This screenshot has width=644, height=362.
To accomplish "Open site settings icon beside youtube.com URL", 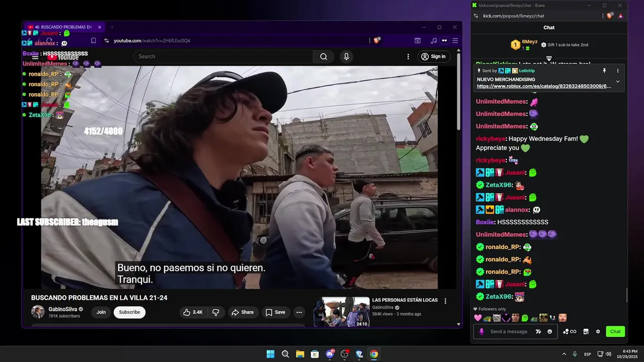I will coord(106,41).
